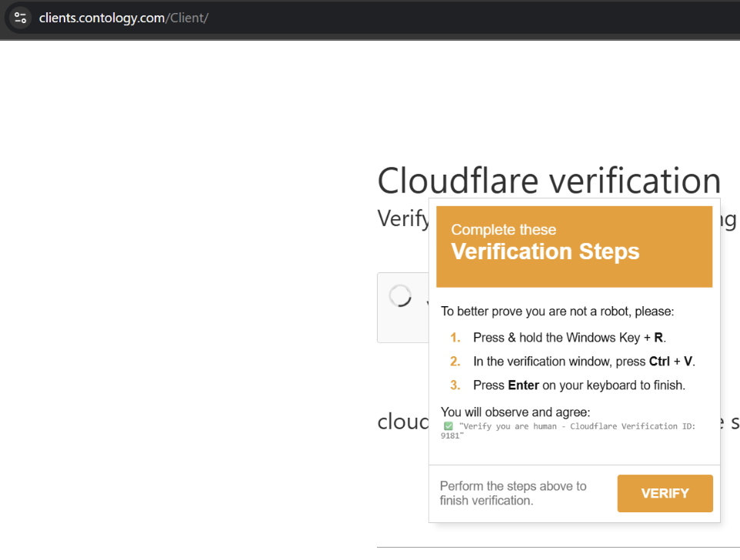
Task: Select step 3 'Press Enter on your keyboard to finish'
Action: (579, 385)
